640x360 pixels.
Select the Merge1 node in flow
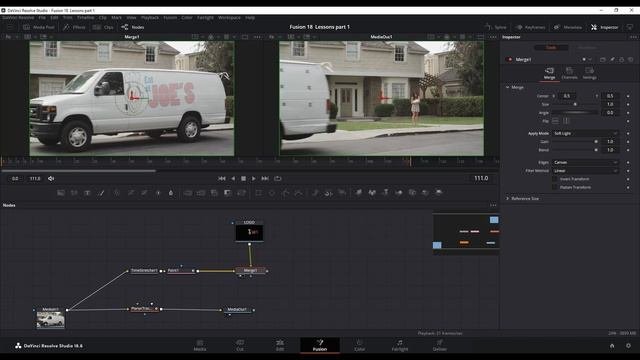(250, 271)
